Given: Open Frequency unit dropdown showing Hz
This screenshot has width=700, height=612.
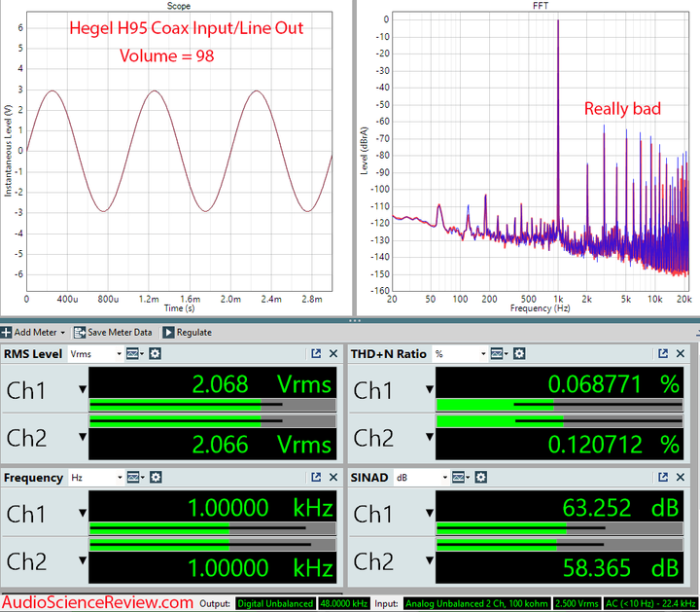Looking at the screenshot, I should [x=96, y=478].
